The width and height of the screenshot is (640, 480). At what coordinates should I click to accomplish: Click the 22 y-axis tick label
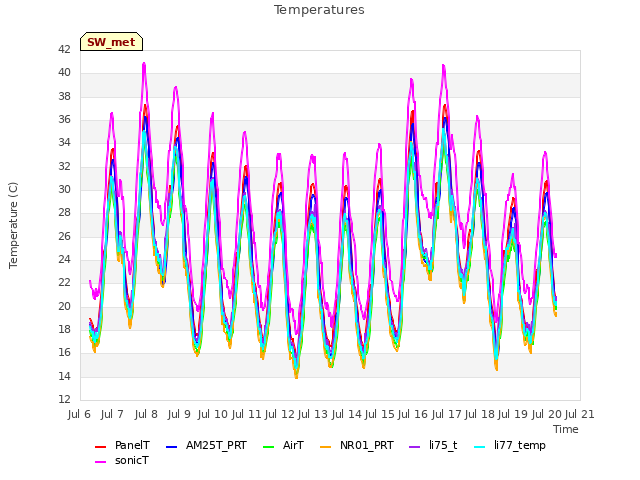[64, 282]
